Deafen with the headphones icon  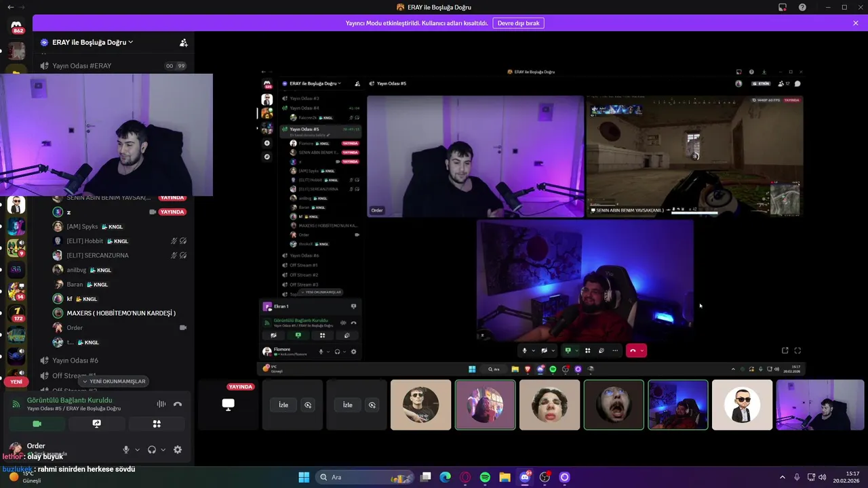pos(152,449)
